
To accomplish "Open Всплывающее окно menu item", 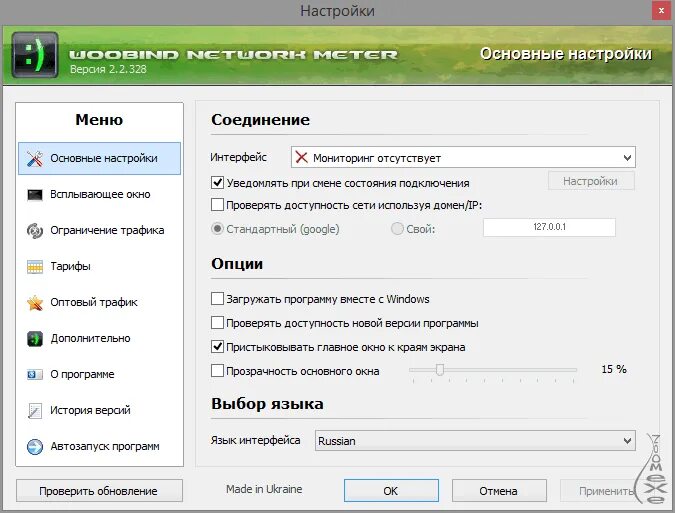I will (x=99, y=195).
